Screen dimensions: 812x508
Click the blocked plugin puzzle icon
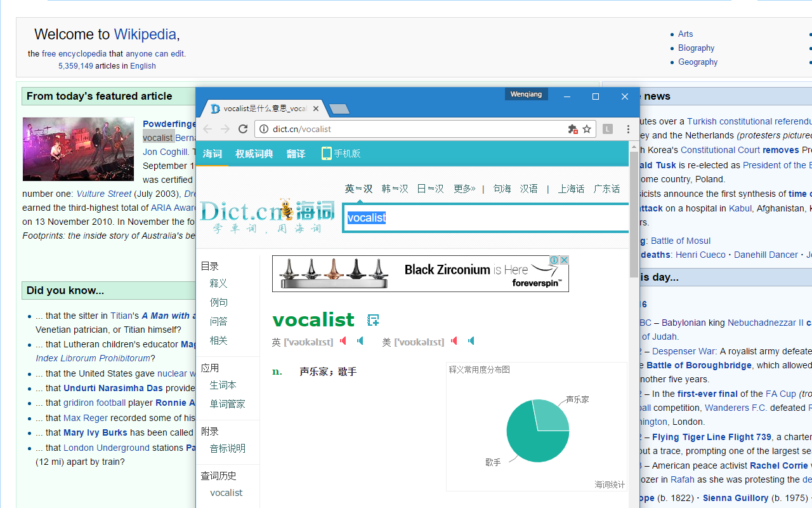pyautogui.click(x=573, y=129)
